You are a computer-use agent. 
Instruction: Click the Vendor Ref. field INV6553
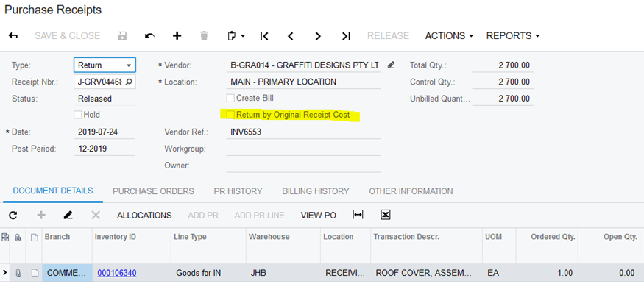click(303, 132)
